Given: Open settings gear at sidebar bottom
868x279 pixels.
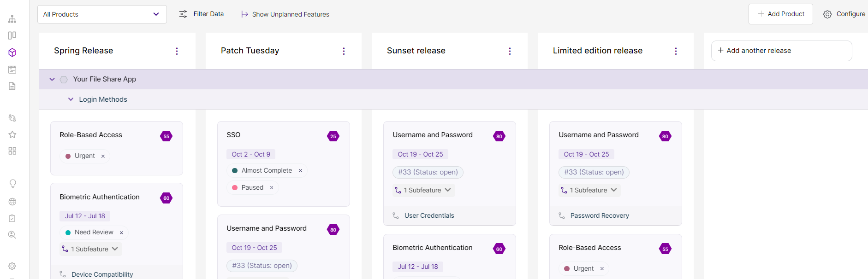Looking at the screenshot, I should point(12,266).
